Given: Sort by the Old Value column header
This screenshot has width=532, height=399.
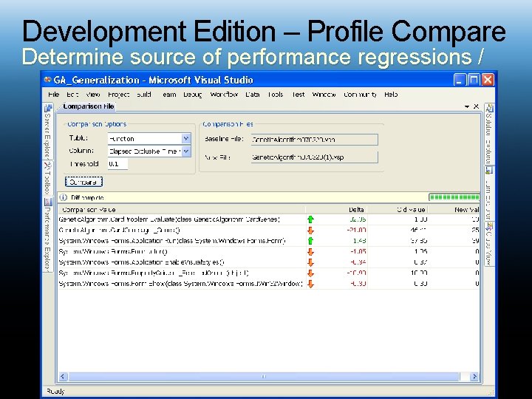Looking at the screenshot, I should click(398, 210).
